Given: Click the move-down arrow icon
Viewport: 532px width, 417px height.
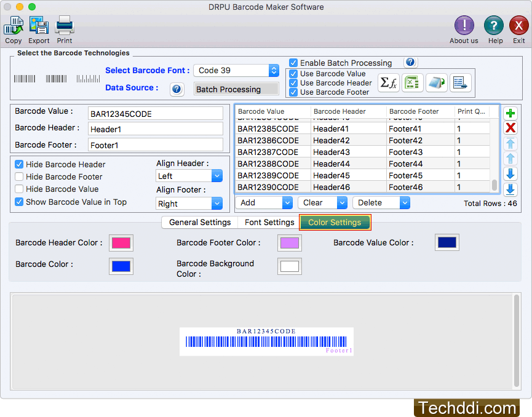Looking at the screenshot, I should tap(510, 173).
